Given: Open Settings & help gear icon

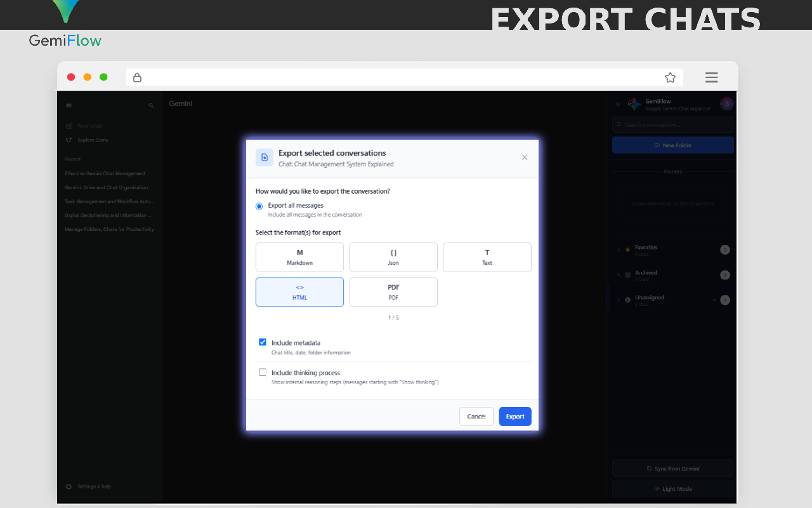Looking at the screenshot, I should pos(69,486).
